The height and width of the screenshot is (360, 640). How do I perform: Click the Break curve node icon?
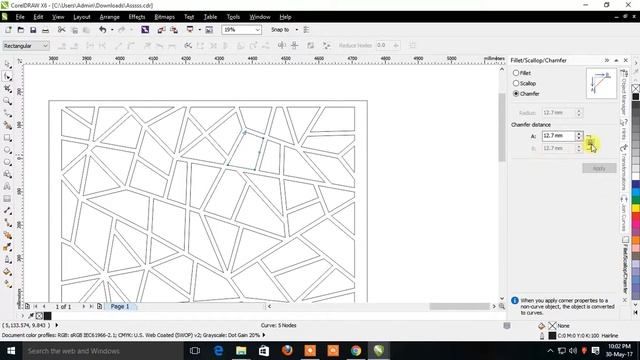pyautogui.click(x=188, y=45)
